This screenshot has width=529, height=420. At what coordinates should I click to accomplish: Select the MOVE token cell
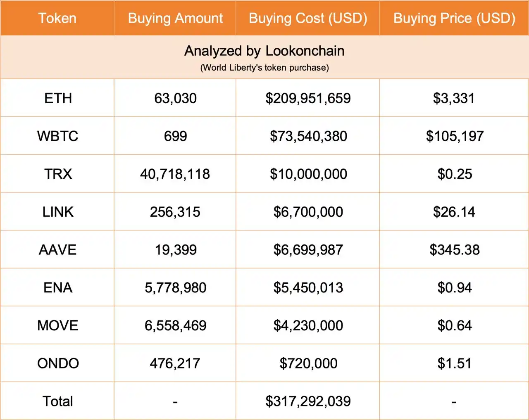point(58,325)
